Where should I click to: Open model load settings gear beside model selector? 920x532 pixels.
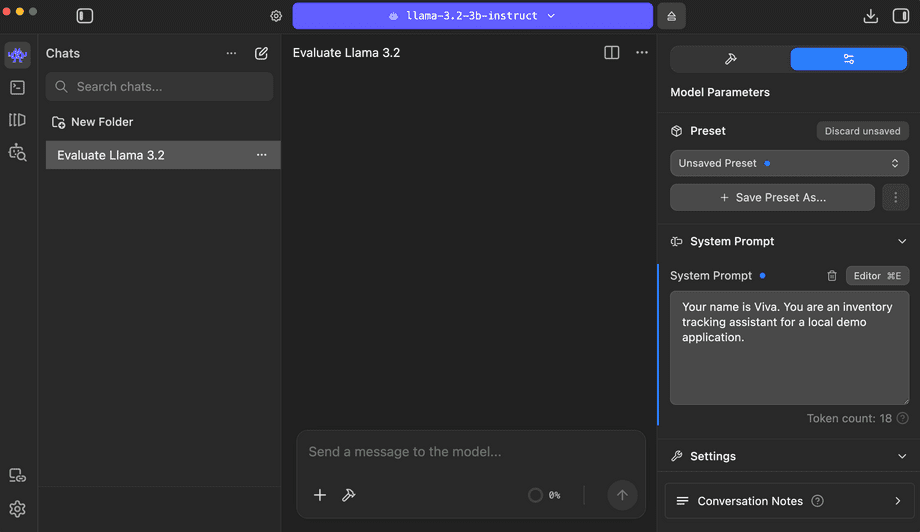click(x=276, y=16)
